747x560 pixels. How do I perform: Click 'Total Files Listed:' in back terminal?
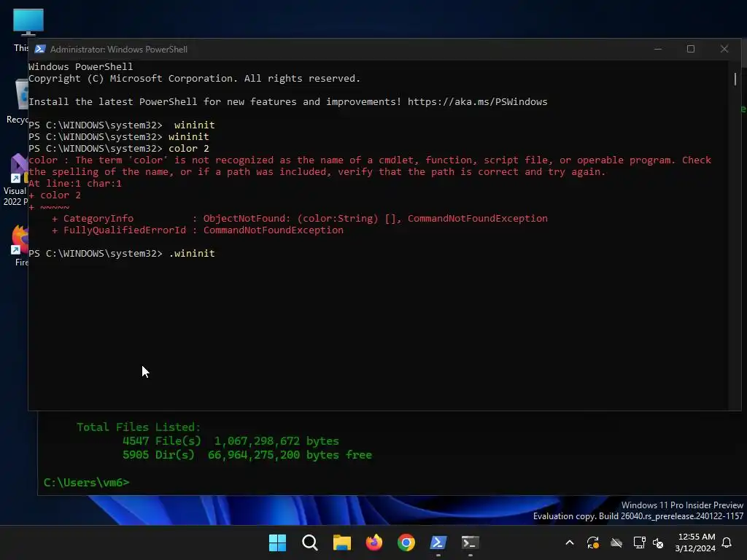click(x=139, y=427)
